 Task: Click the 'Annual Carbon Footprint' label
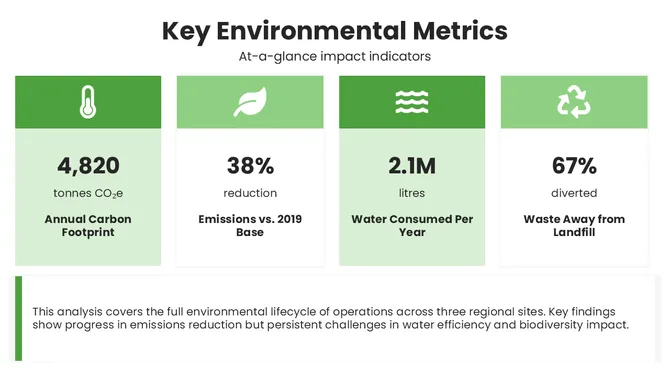[x=88, y=226]
